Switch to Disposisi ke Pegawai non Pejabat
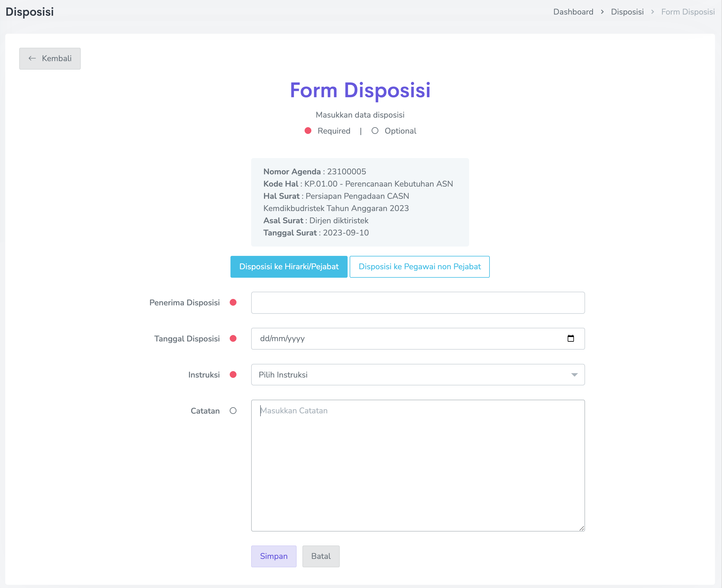The width and height of the screenshot is (722, 588). 419,267
